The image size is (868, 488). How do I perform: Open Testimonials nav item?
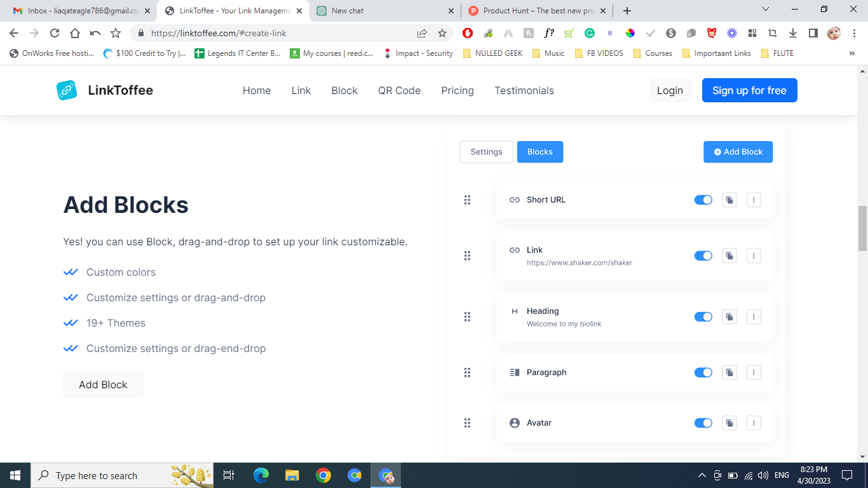[x=524, y=90]
